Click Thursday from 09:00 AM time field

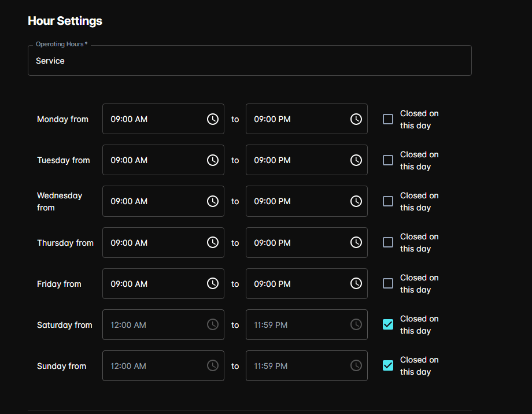pos(163,243)
